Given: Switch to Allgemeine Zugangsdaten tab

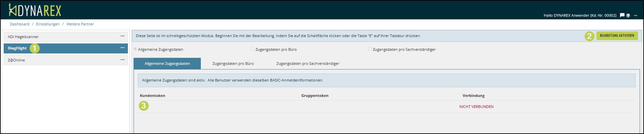Looking at the screenshot, I should click(167, 63).
